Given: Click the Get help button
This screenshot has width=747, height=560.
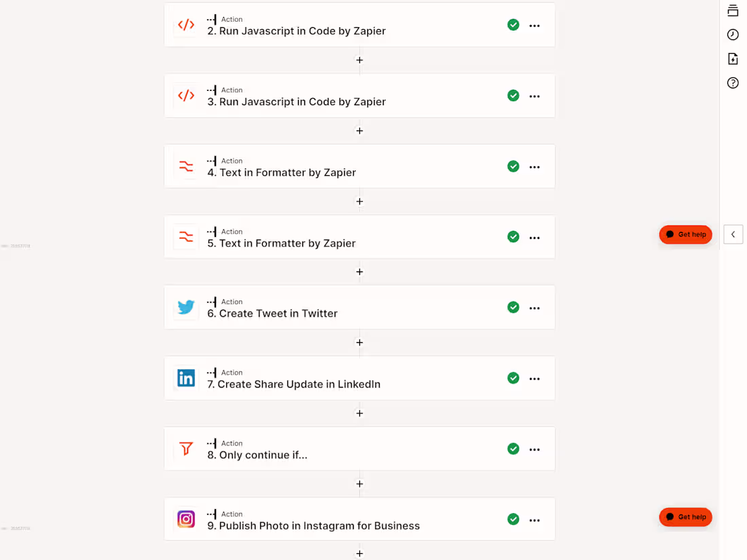Looking at the screenshot, I should click(x=685, y=234).
